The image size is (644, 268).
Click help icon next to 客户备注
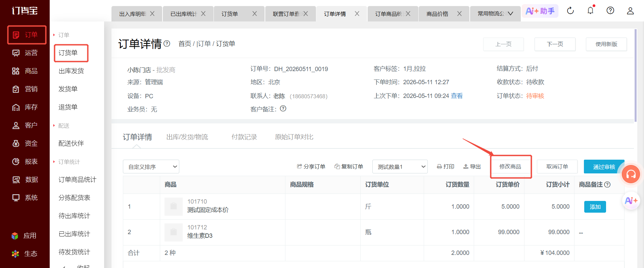tap(283, 109)
